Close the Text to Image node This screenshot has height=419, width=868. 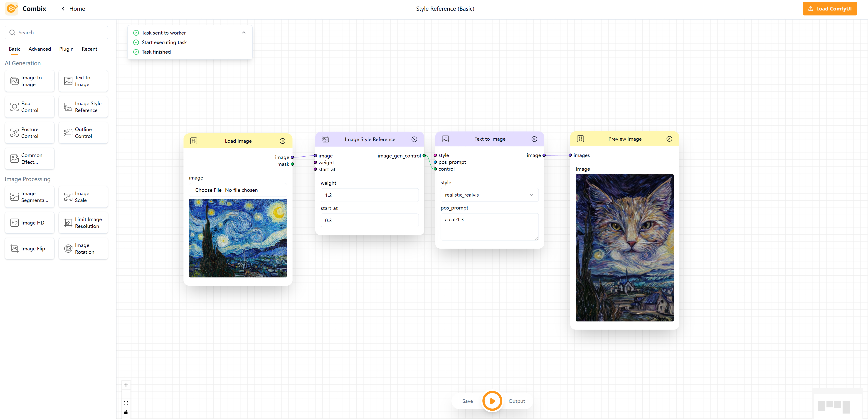[534, 139]
